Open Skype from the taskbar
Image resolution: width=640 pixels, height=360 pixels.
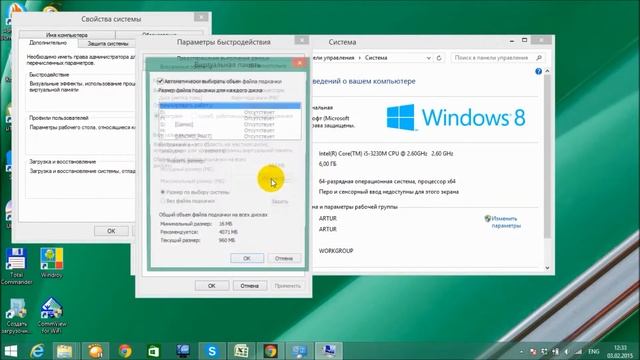[212, 351]
